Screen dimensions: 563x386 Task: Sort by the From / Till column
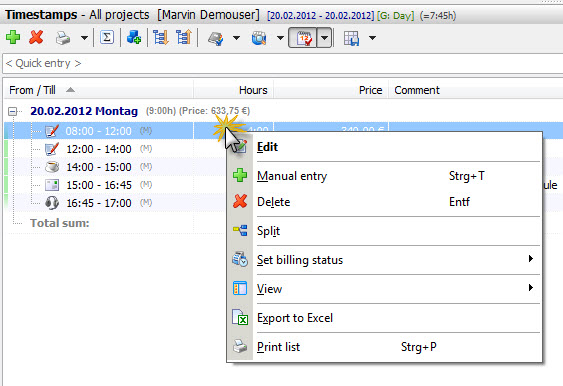[98, 90]
